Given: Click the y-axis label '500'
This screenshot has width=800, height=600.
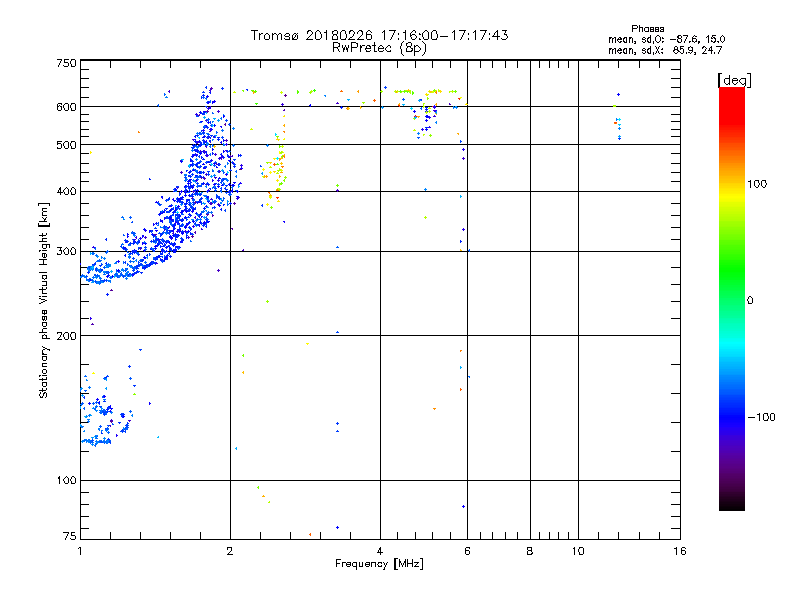Looking at the screenshot, I should pyautogui.click(x=66, y=145).
